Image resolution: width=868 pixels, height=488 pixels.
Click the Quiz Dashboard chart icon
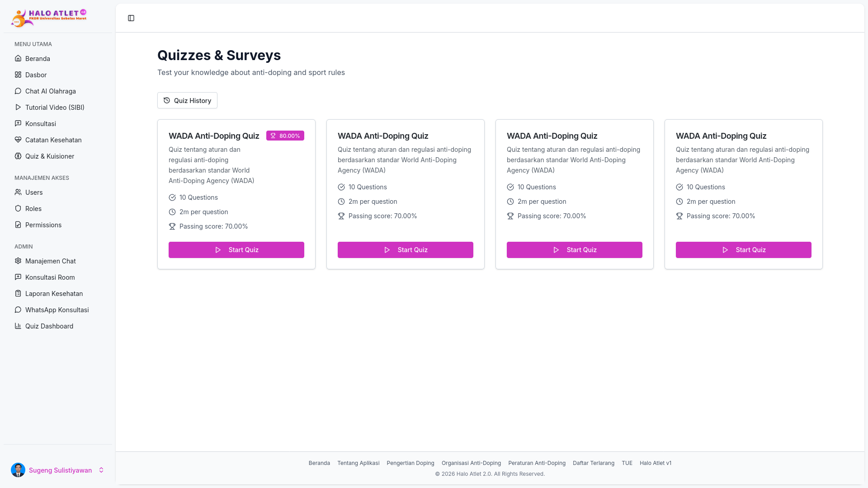(x=18, y=326)
